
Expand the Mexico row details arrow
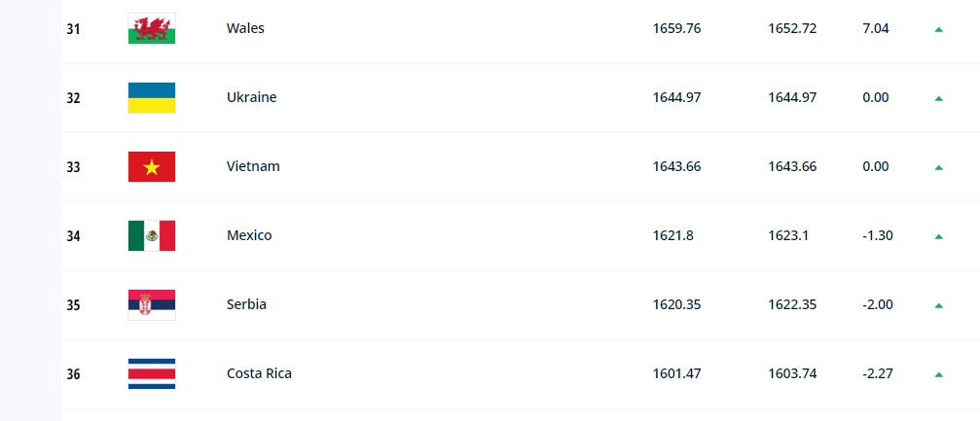pos(938,236)
